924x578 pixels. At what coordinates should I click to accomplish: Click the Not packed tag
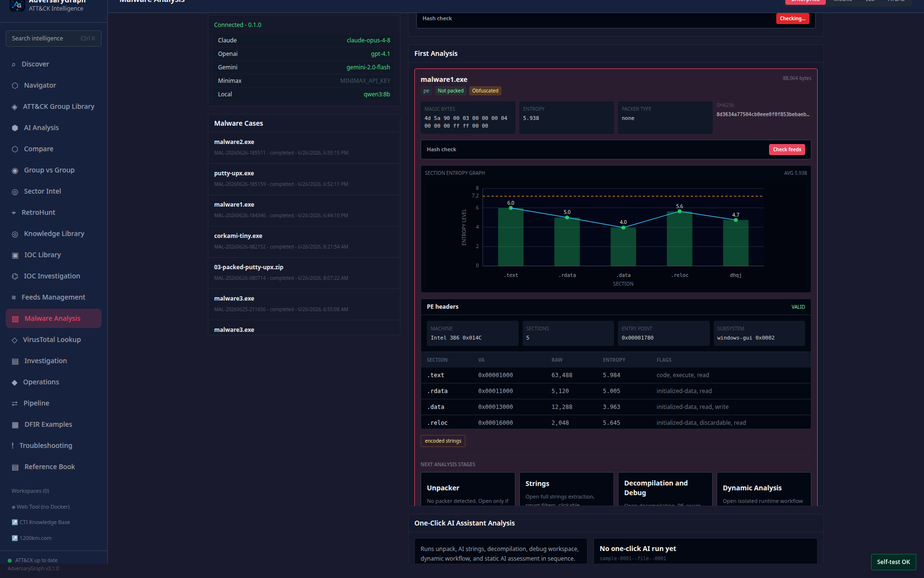click(x=450, y=91)
